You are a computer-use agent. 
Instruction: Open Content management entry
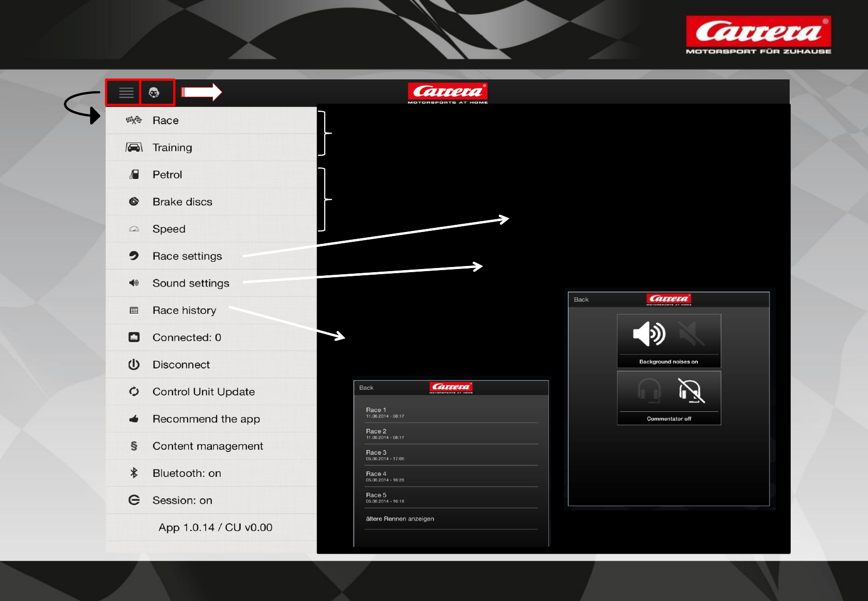(211, 446)
